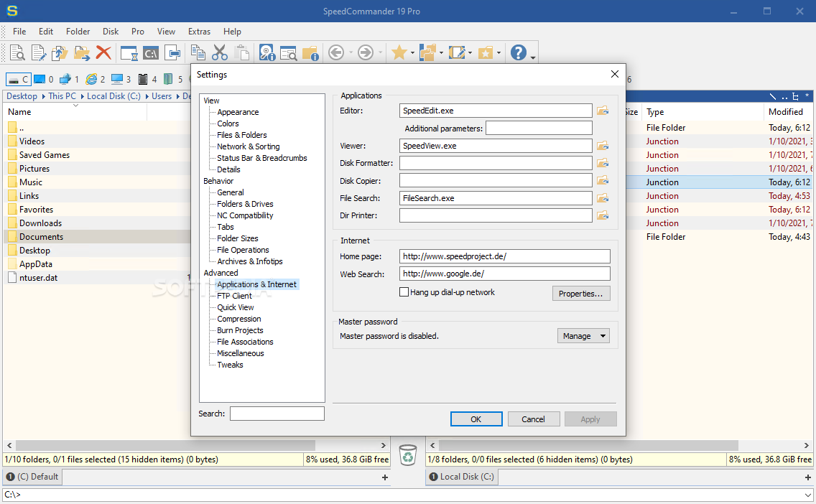Click the folder information icon
The width and height of the screenshot is (816, 504).
click(310, 52)
